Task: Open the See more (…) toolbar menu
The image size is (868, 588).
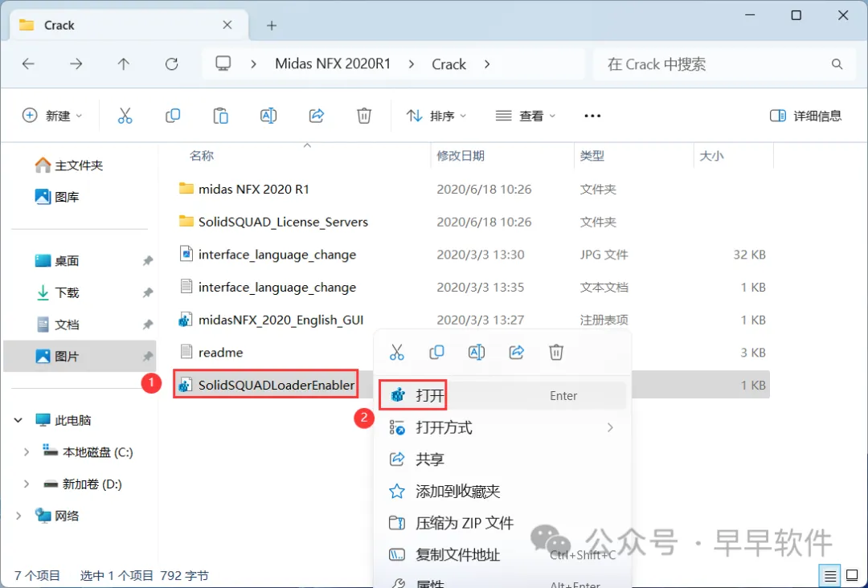Action: click(x=592, y=116)
